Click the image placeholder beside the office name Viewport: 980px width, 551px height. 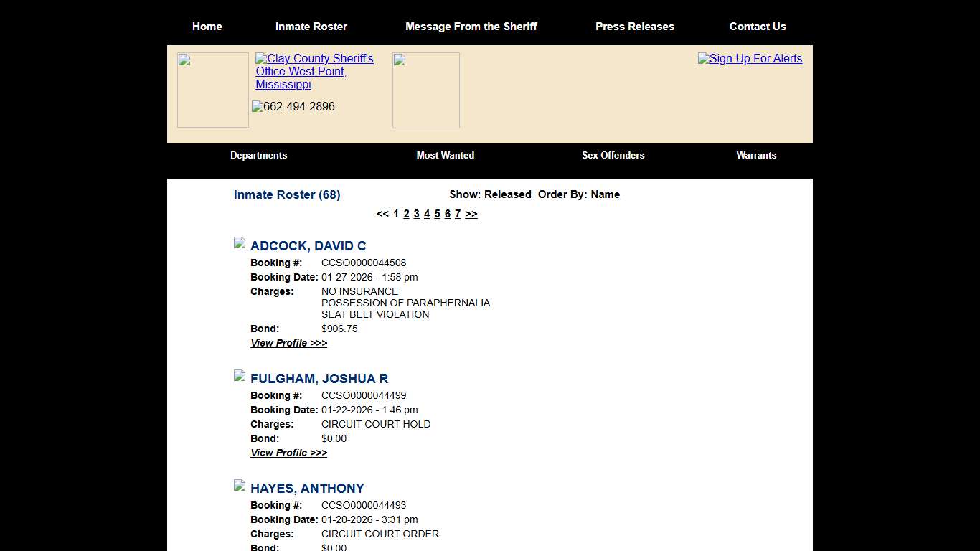[x=425, y=90]
